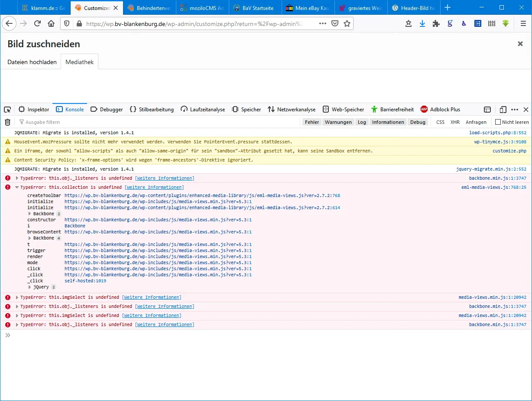532x401 pixels.
Task: Expand the Backbone 2 stack group
Action: (x=30, y=214)
